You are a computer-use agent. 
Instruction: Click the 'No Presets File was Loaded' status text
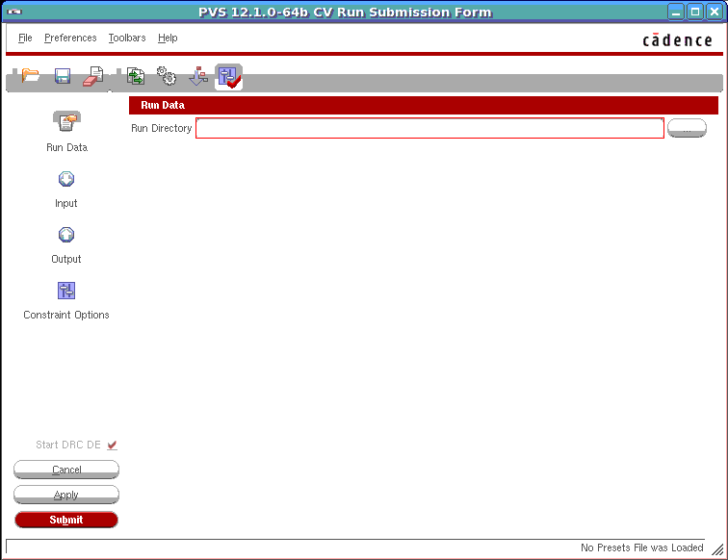[641, 547]
